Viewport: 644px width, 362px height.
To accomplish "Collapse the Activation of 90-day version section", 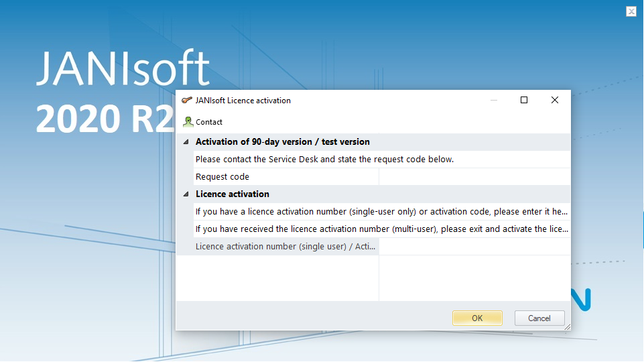I will click(186, 141).
